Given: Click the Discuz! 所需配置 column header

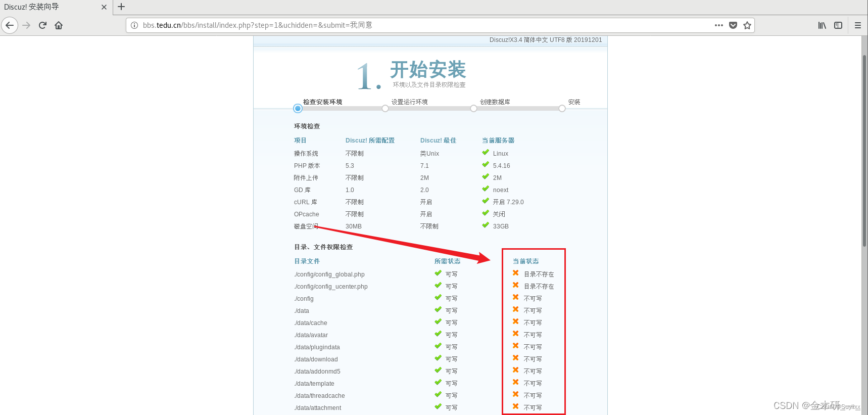Looking at the screenshot, I should [x=370, y=141].
